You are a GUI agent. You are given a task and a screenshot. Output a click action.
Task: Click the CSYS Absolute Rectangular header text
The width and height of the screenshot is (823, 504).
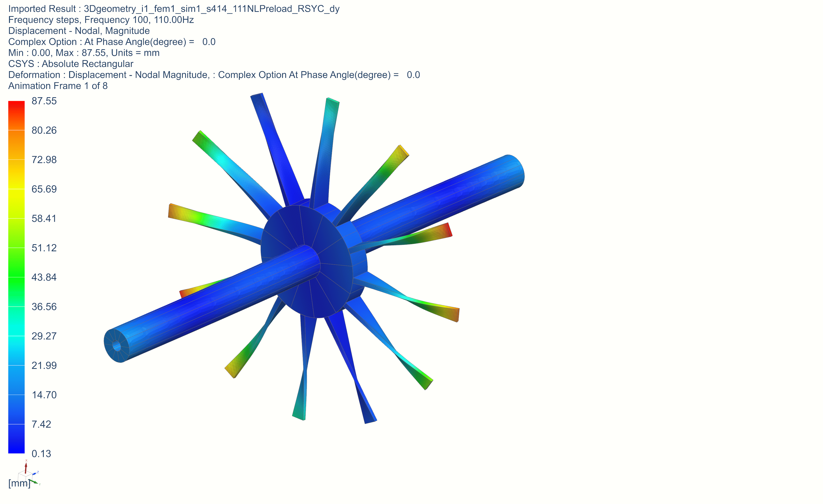pos(71,64)
